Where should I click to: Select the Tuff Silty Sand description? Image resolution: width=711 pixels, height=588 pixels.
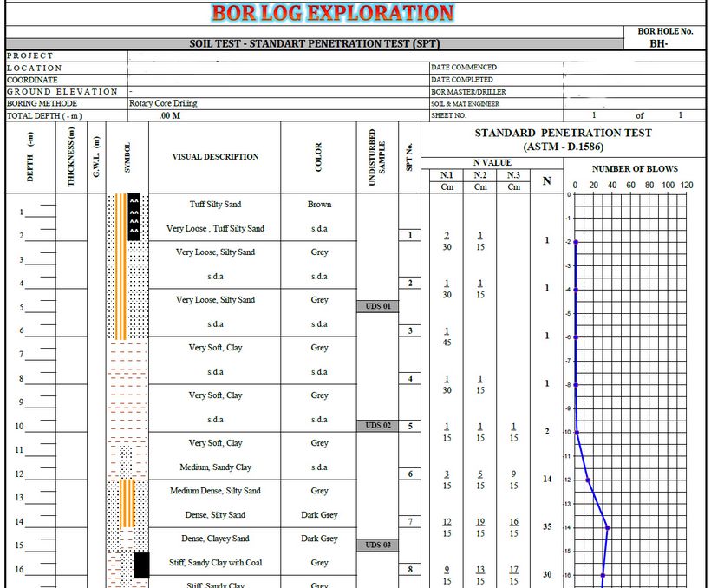(x=215, y=205)
